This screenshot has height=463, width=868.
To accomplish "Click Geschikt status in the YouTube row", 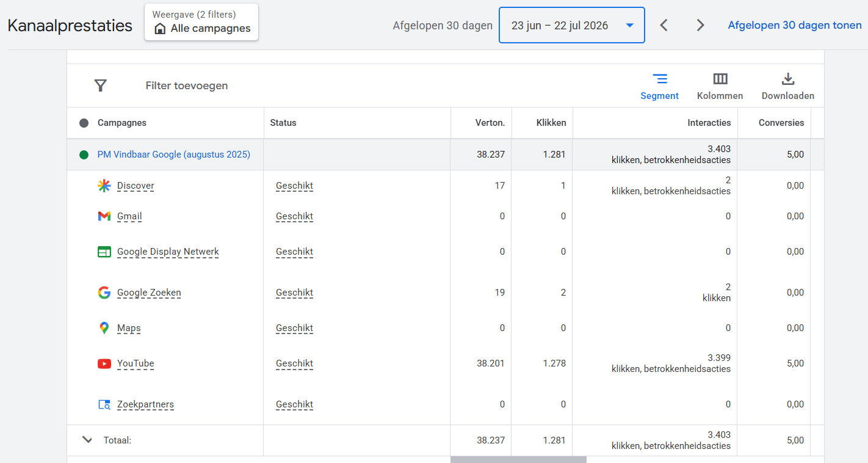I will (294, 363).
